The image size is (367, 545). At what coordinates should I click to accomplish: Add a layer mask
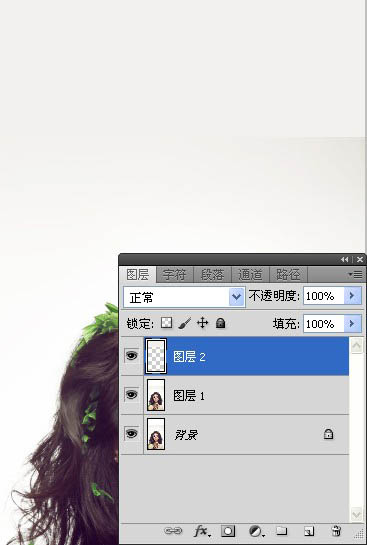point(228,531)
